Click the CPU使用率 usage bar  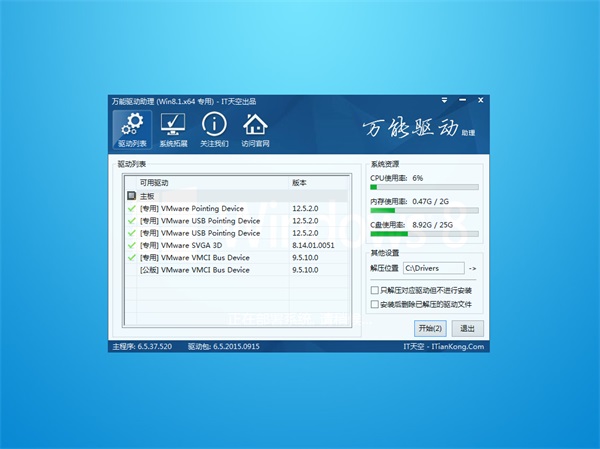point(424,186)
